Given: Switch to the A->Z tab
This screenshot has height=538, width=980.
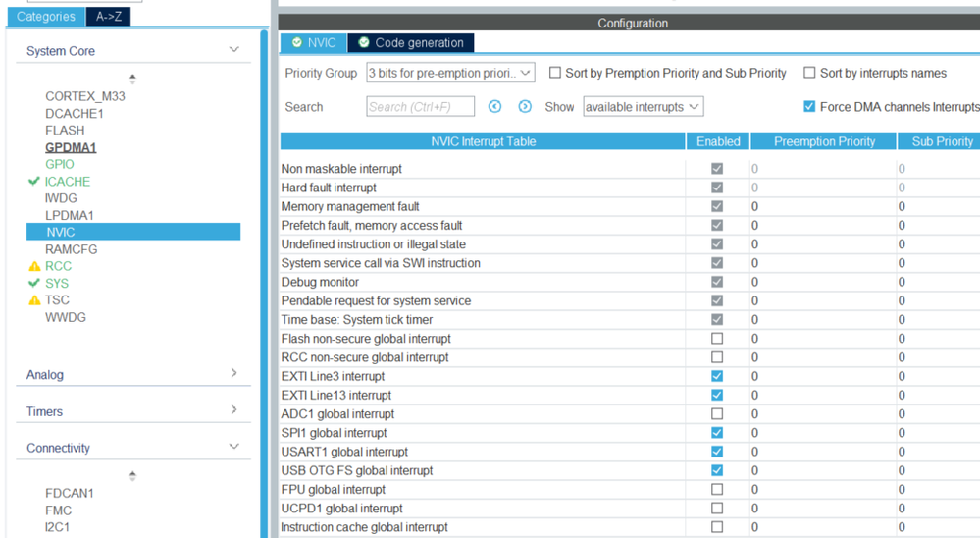Looking at the screenshot, I should [109, 17].
